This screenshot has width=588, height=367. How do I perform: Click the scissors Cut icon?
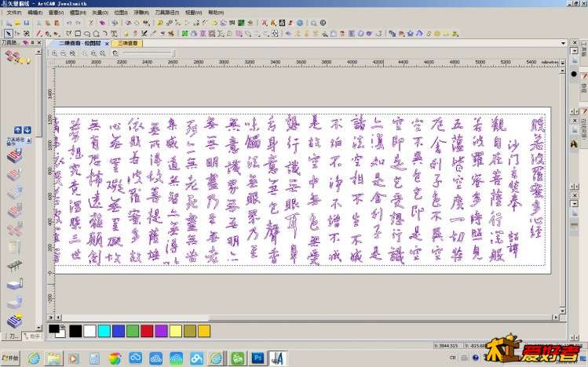pos(38,23)
